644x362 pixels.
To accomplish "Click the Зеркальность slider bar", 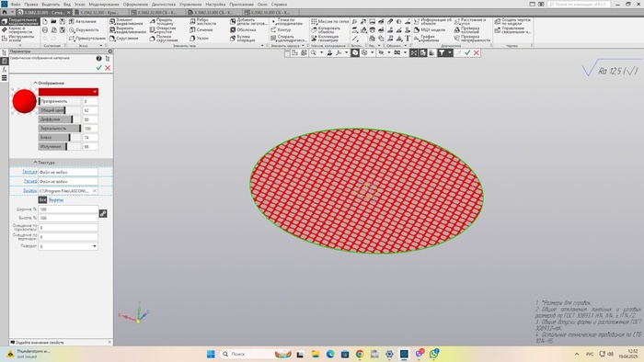I will point(60,129).
